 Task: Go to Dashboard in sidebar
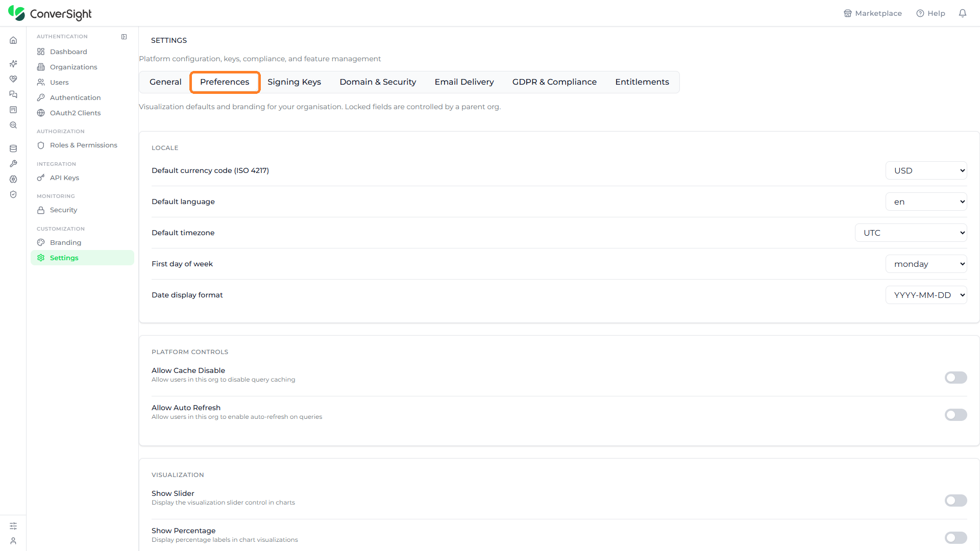click(x=82, y=52)
